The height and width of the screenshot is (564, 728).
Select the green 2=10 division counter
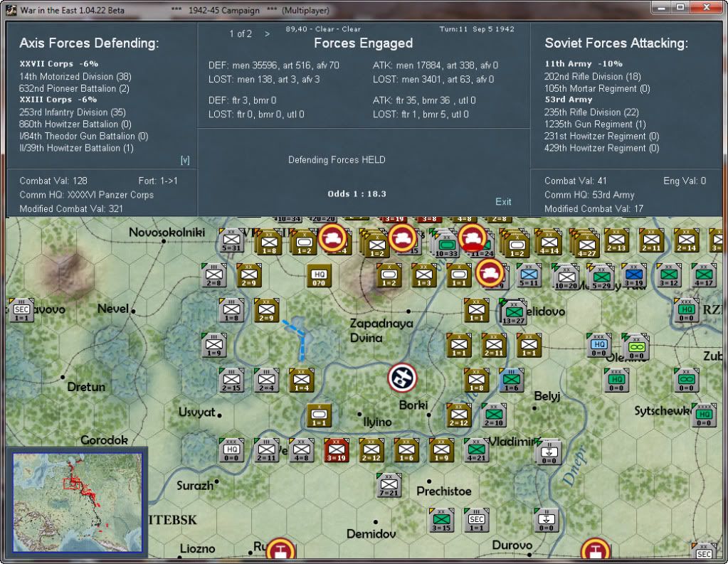tap(494, 415)
